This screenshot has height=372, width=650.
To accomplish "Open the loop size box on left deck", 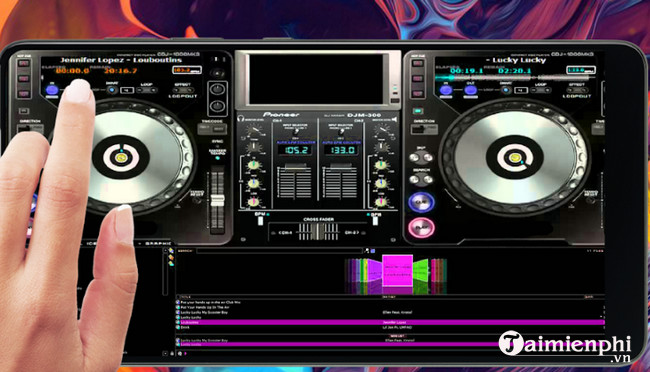I will point(127,90).
